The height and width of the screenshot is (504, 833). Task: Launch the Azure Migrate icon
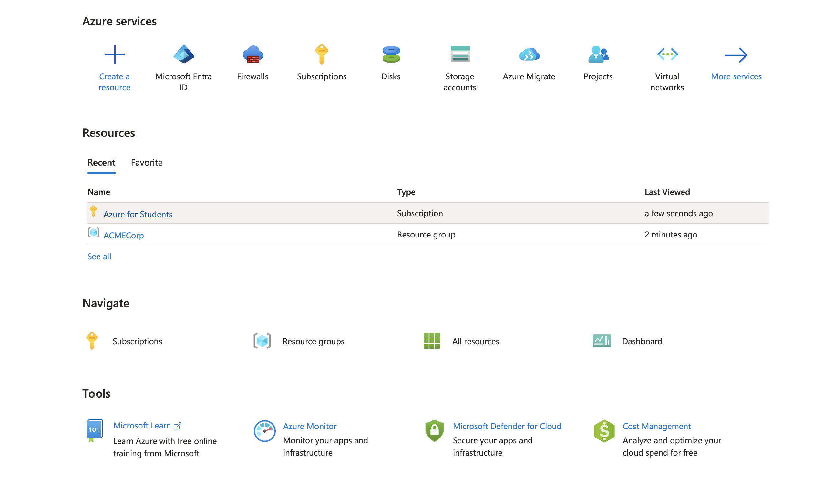coord(529,55)
